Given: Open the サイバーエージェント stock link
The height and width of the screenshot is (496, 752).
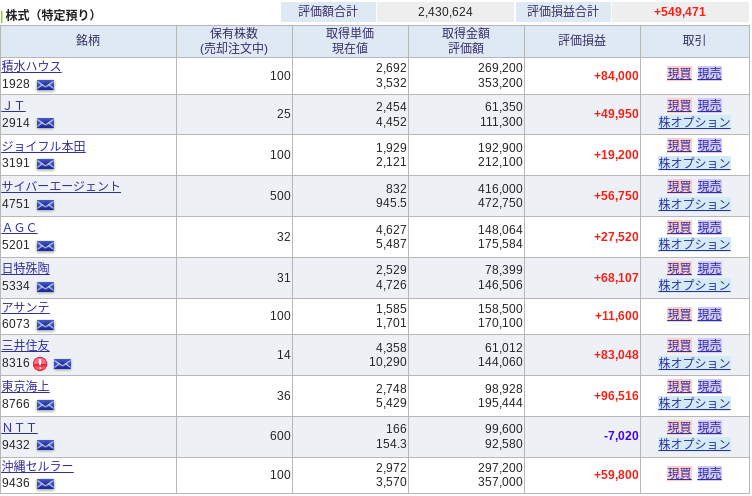Looking at the screenshot, I should coord(61,186).
